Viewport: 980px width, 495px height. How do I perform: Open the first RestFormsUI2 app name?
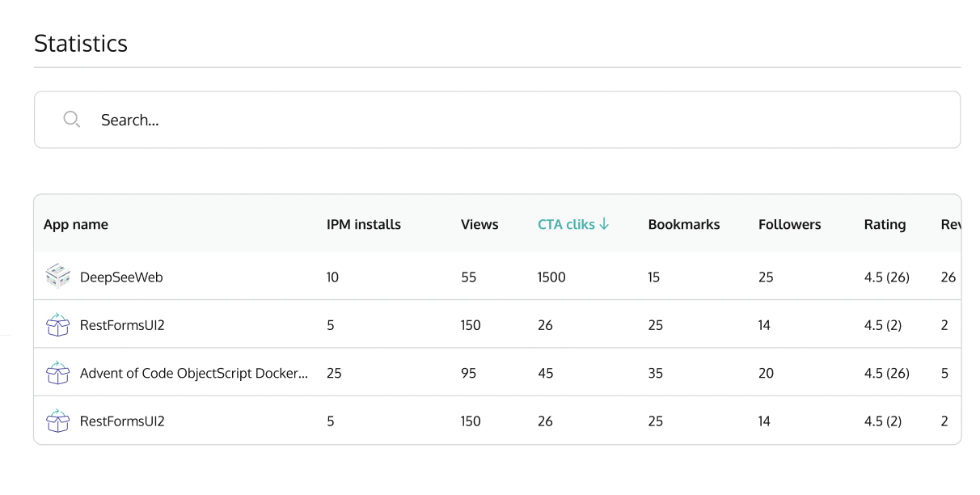[x=122, y=325]
